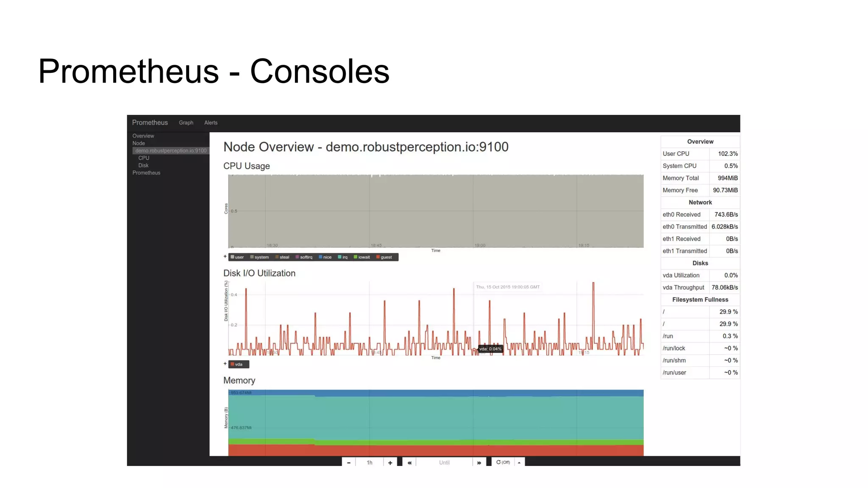This screenshot has width=868, height=488.
Task: Toggle the softirq series in CPU legend
Action: (x=304, y=257)
